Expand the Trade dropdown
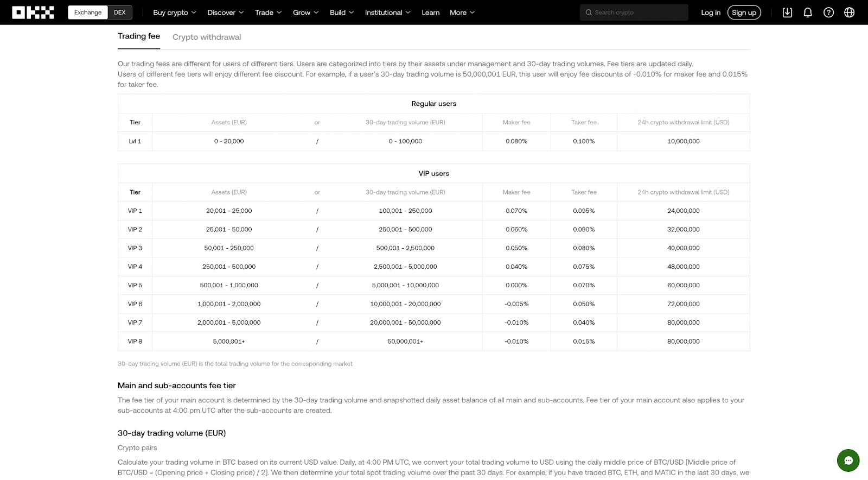 tap(268, 12)
